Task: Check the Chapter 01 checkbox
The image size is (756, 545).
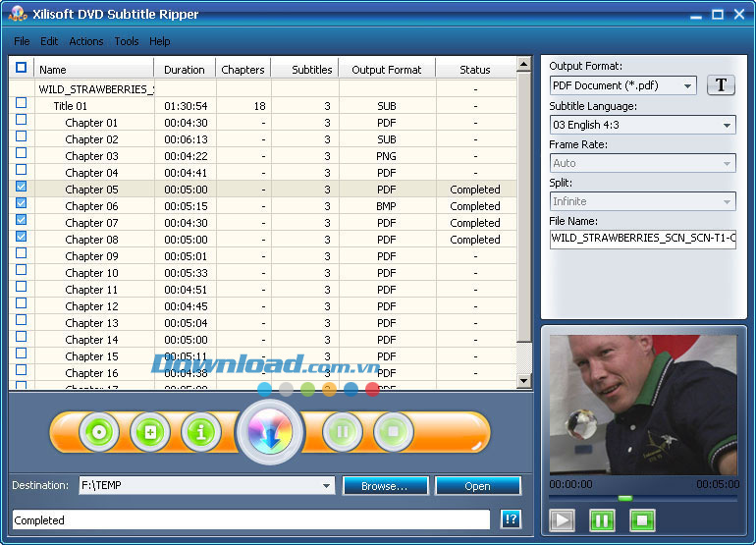Action: [x=22, y=120]
